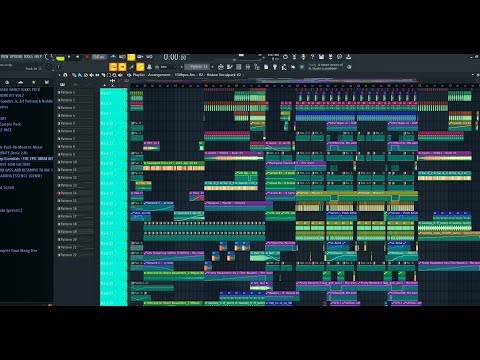Screen dimensions: 480x360
Task: Save project with floppy disk icon
Action: (x=321, y=57)
